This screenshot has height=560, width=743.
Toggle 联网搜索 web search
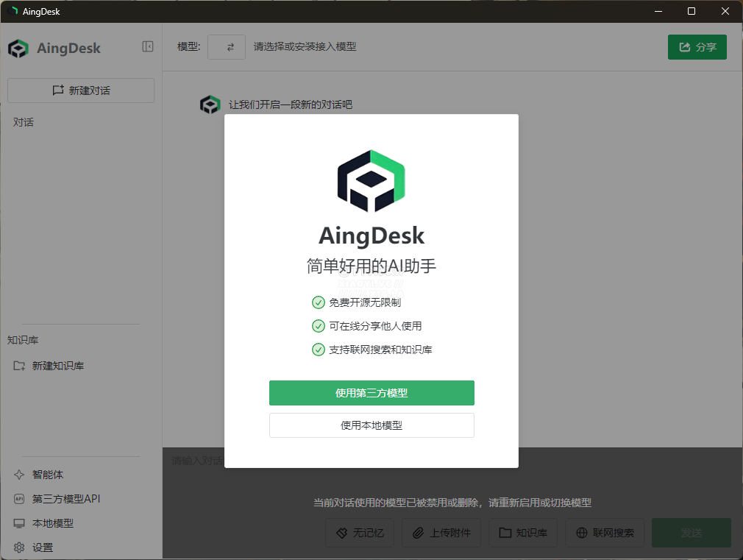pos(605,533)
